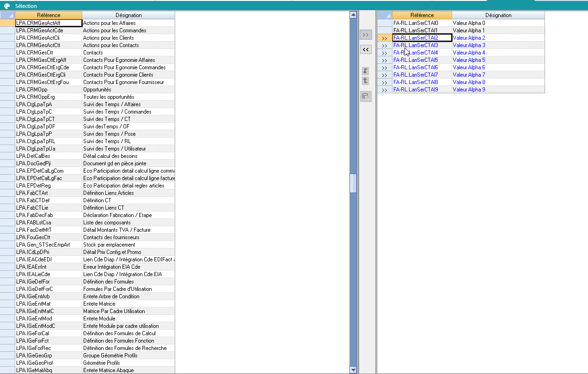Screen dimensions: 588x374
Task: Click the FA-RL.LanSerCTAl7 reference
Action: pyautogui.click(x=416, y=75)
